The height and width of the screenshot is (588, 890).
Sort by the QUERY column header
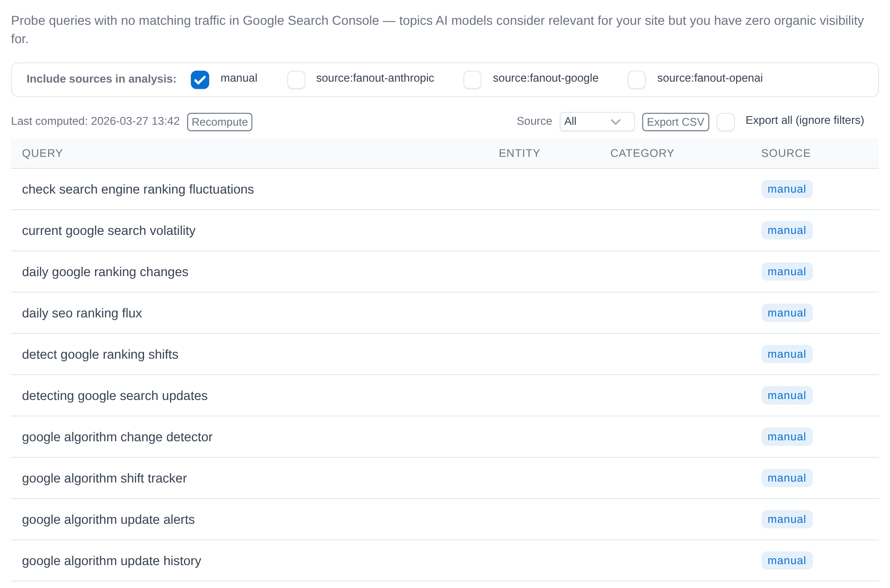pyautogui.click(x=42, y=153)
